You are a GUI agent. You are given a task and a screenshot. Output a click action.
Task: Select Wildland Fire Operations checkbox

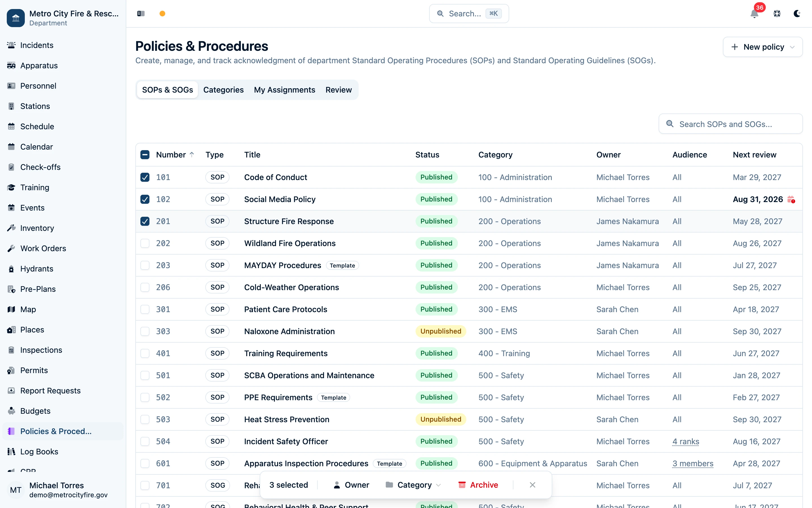pyautogui.click(x=145, y=243)
